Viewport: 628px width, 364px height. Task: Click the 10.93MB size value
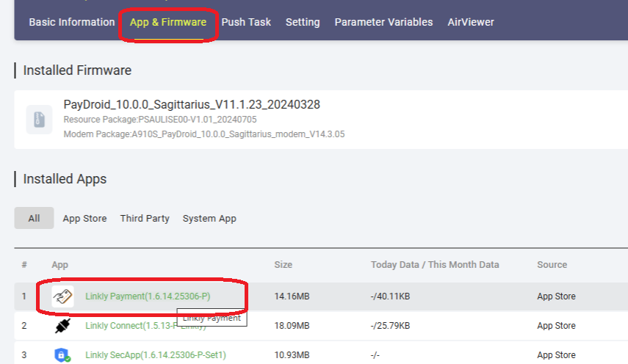(292, 354)
